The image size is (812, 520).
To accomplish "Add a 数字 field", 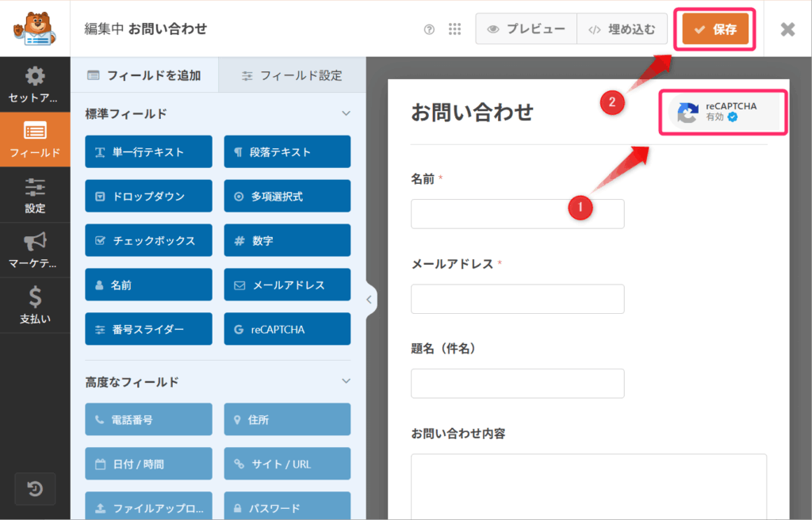I will coord(287,240).
